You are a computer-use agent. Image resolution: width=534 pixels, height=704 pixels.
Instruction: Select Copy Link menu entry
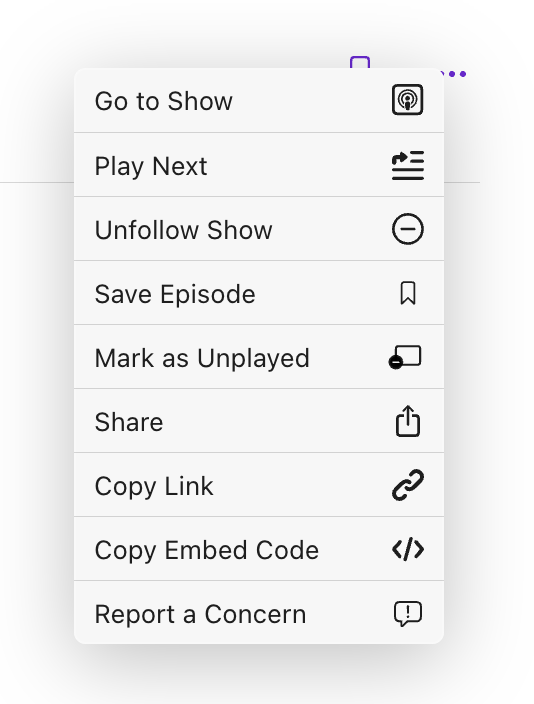[259, 485]
